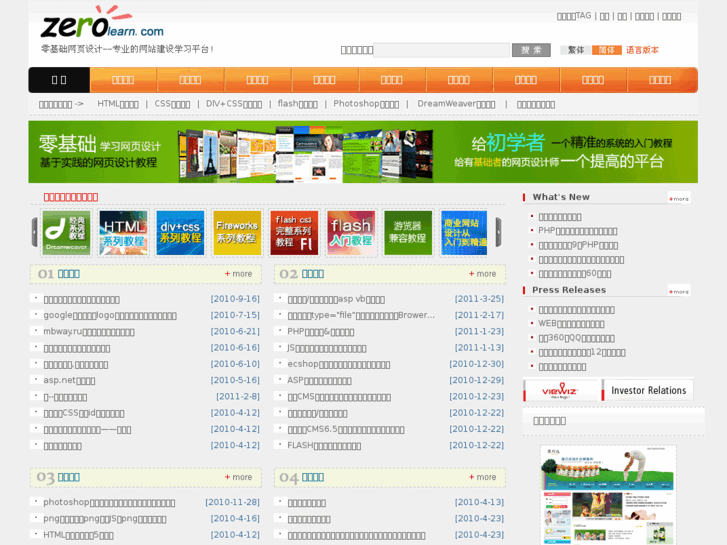This screenshot has height=545, width=727.
Task: Click more in section 03
Action: [x=238, y=477]
